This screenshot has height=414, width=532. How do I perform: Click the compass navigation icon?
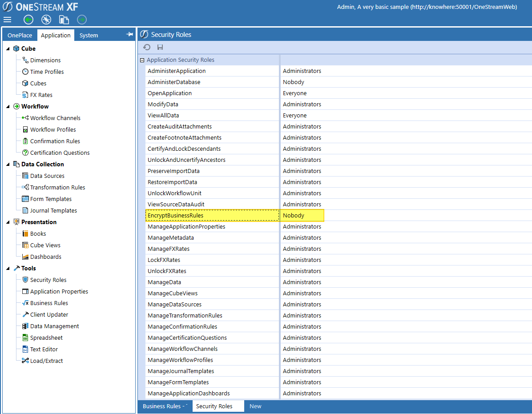[46, 20]
